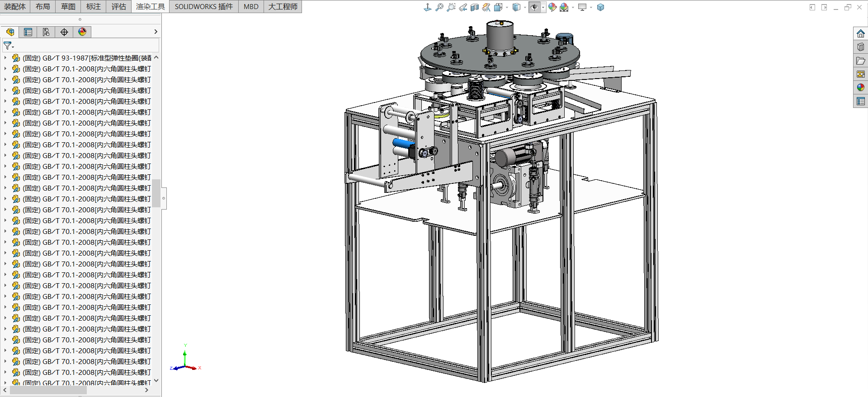Open the Display Style dropdown arrow

(x=525, y=8)
